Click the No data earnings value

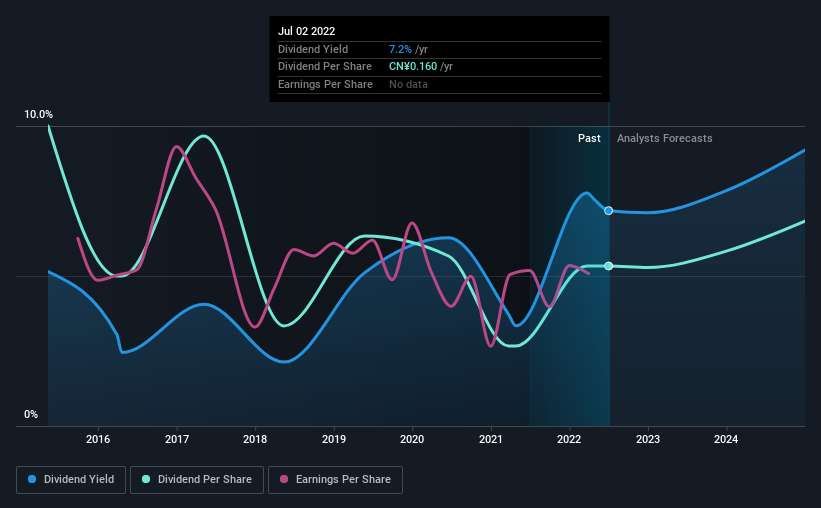(408, 84)
